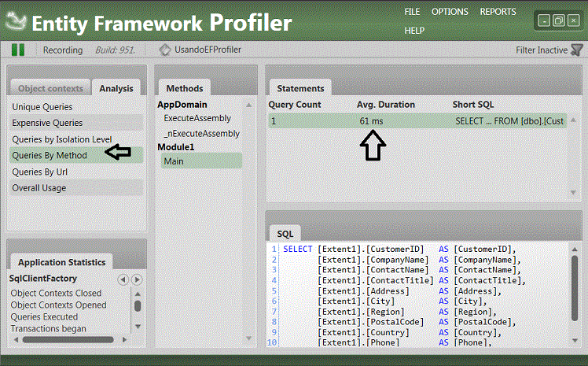
Task: Click the Methods list scroll down arrow
Action: [248, 338]
